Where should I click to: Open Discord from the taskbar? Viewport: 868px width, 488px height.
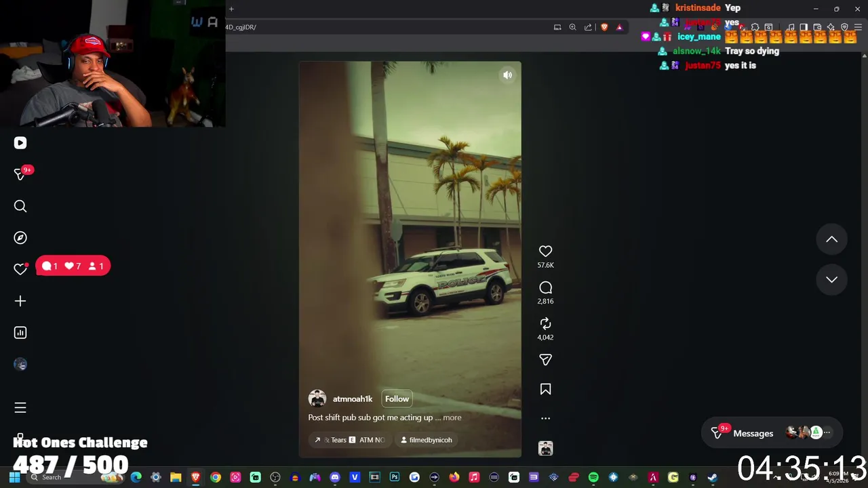pos(335,477)
